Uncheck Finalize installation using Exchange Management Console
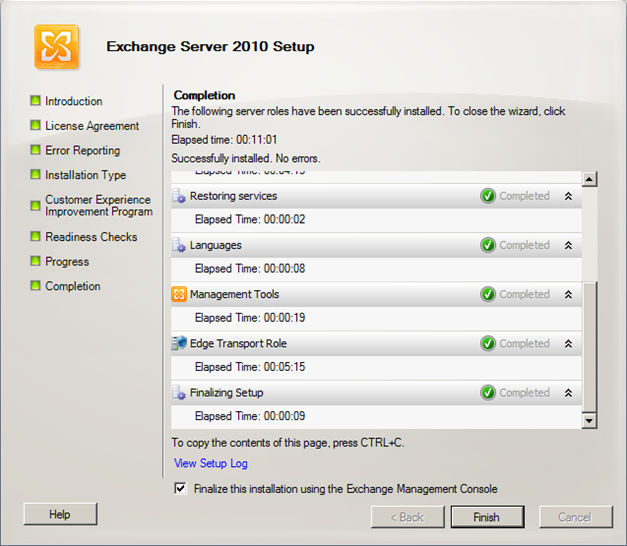This screenshot has height=546, width=627. tap(180, 488)
